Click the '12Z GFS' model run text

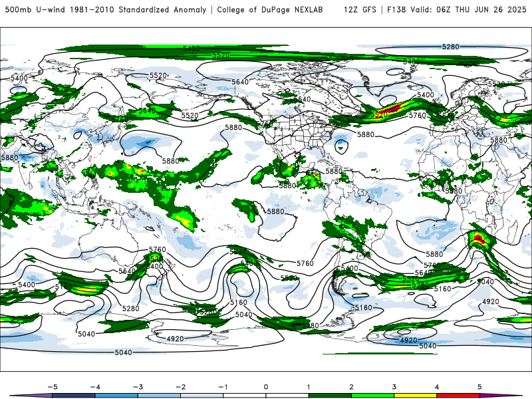coord(360,10)
